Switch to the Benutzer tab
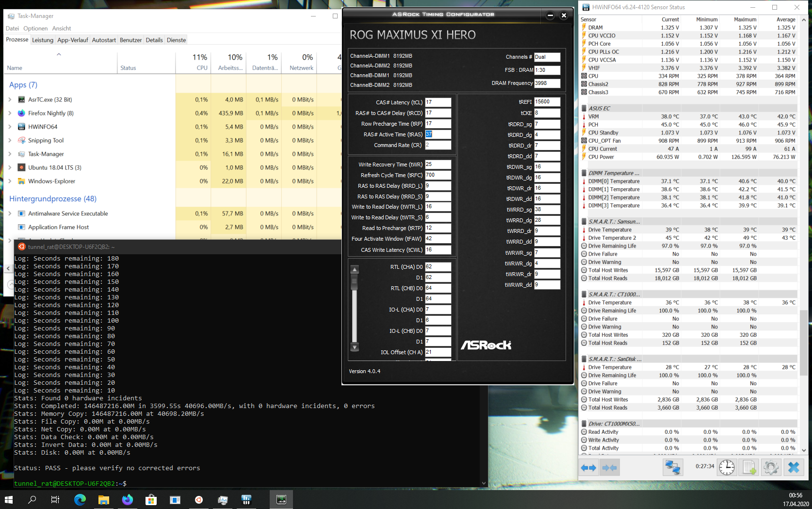The height and width of the screenshot is (509, 812). pos(131,40)
